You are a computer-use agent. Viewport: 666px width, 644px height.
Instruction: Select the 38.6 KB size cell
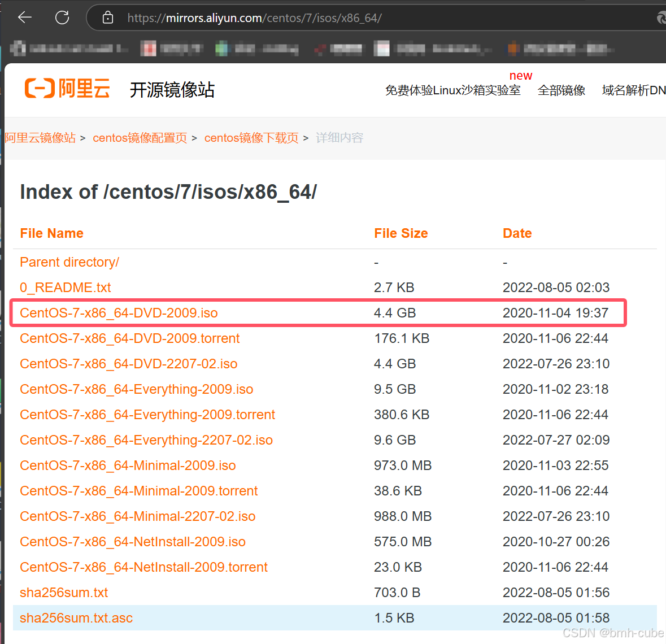[398, 491]
